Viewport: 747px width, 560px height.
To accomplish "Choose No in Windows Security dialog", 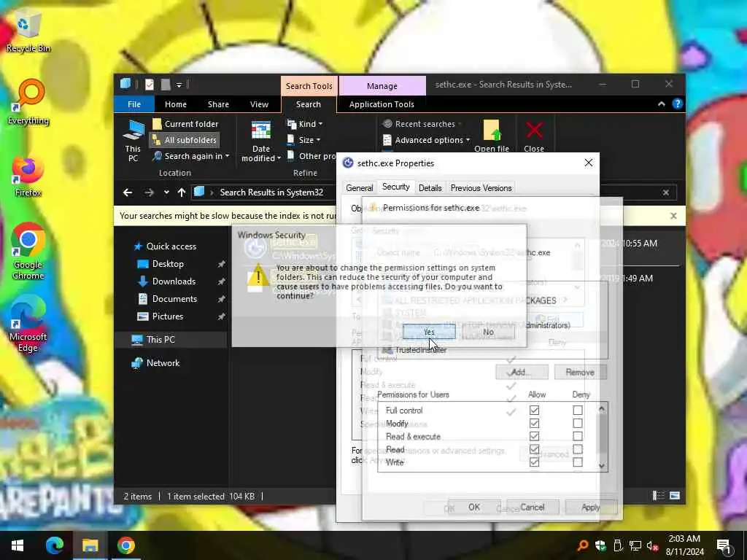I will (488, 332).
